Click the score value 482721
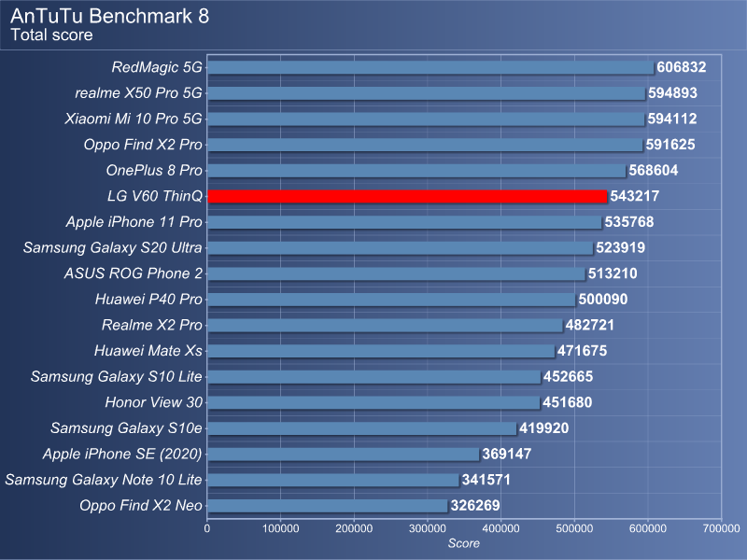Viewport: 747px width, 560px height. coord(590,325)
